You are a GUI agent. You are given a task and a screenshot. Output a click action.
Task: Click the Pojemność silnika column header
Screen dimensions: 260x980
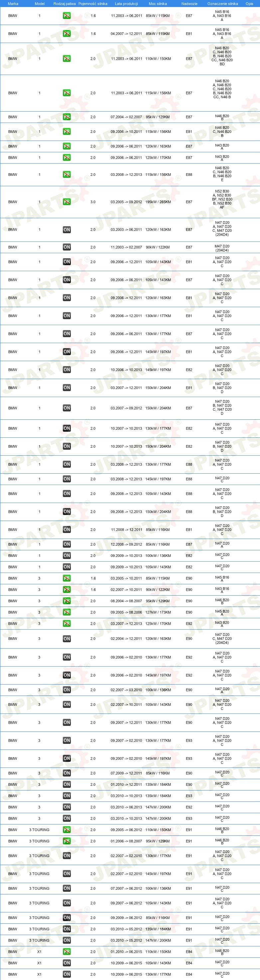coord(93,4)
